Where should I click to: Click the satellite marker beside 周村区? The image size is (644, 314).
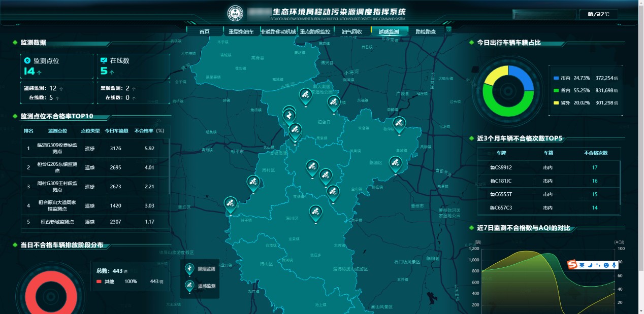[253, 183]
